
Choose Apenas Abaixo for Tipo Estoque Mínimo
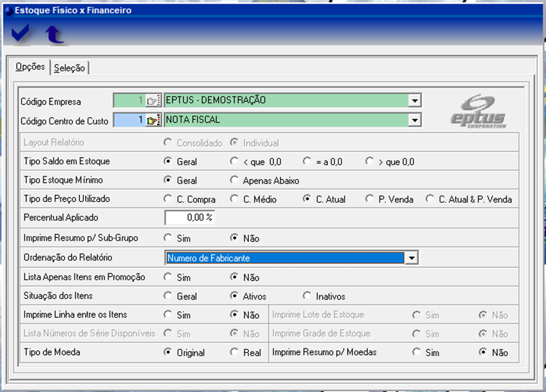point(234,181)
